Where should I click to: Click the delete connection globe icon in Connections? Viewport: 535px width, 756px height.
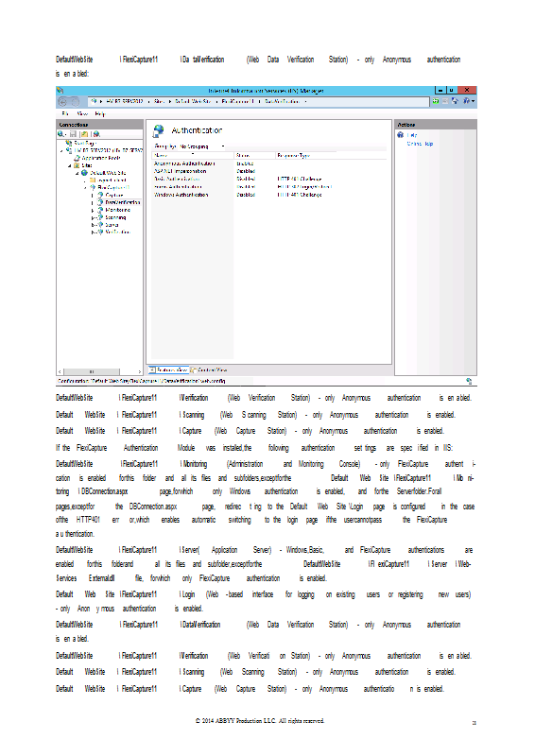tap(96, 134)
